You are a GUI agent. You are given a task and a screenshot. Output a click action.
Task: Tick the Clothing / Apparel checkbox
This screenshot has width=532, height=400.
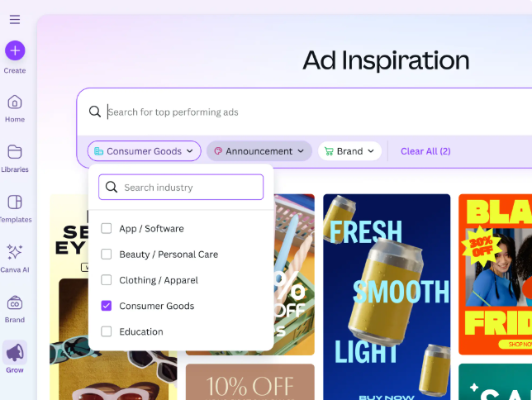click(x=107, y=280)
